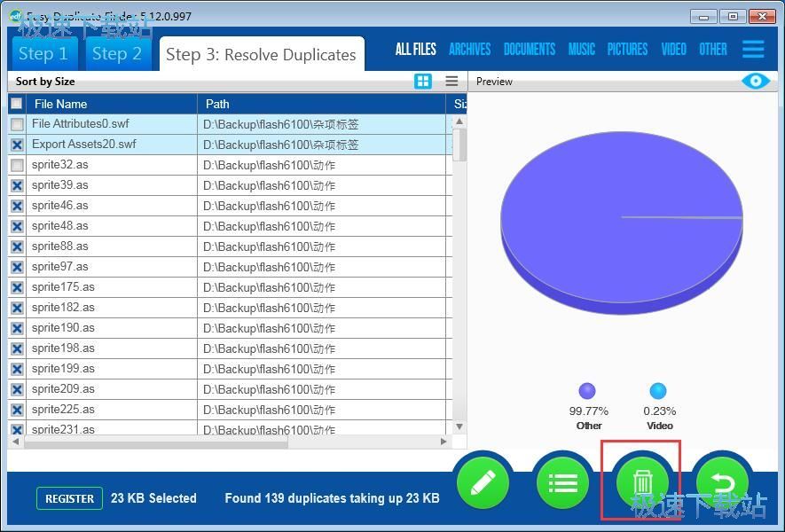Uncheck the sprite175.as checkbox

pos(17,287)
